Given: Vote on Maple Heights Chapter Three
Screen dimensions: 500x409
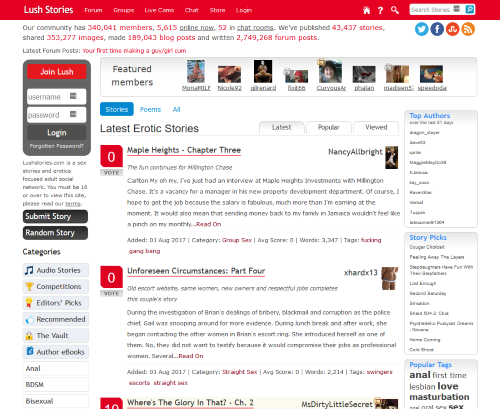Looking at the screenshot, I should (111, 173).
